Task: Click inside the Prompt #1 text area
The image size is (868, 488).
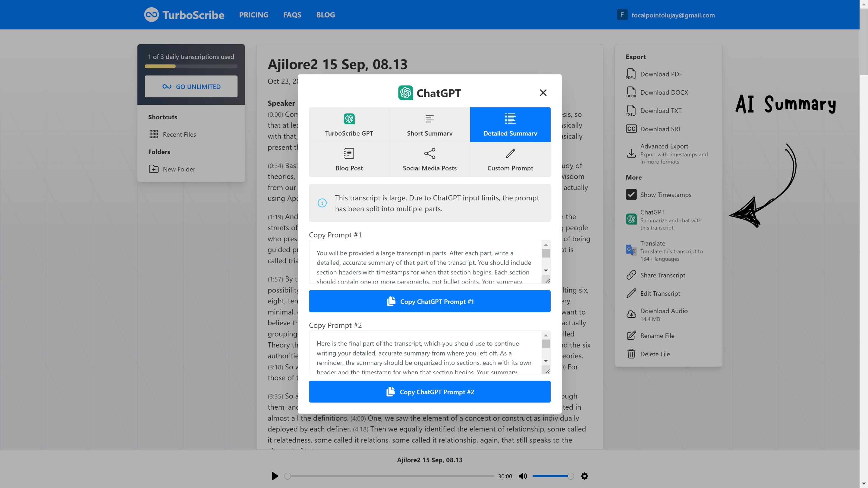Action: [x=425, y=262]
